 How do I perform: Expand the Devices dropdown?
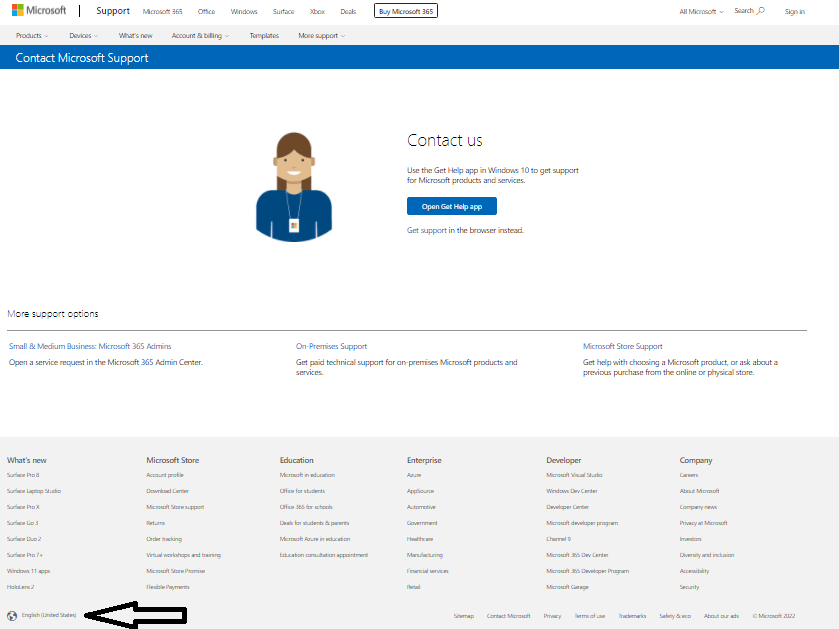click(x=83, y=36)
